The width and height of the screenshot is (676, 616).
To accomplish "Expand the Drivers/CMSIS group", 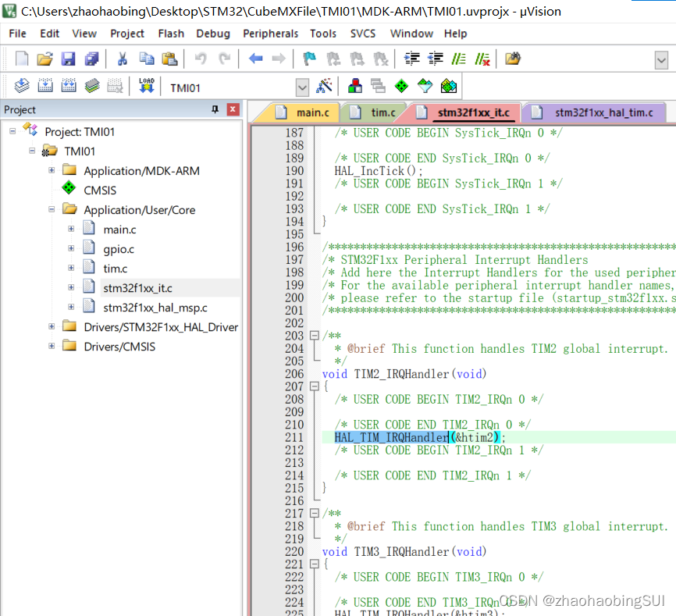I will [x=52, y=346].
